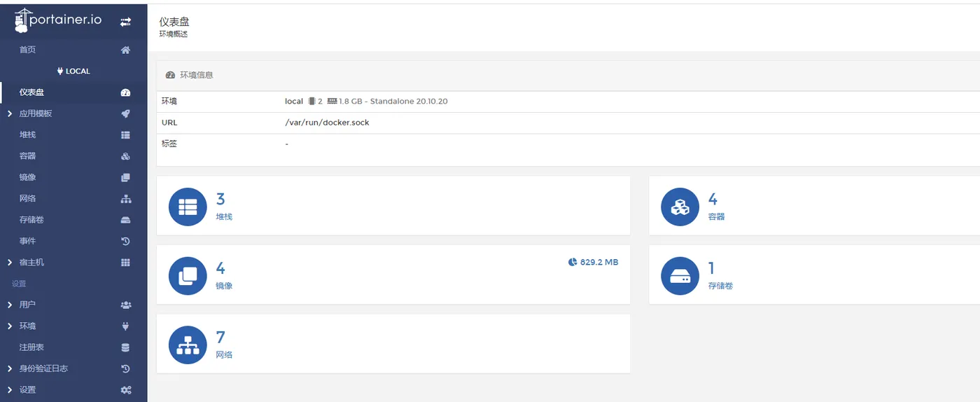Toggle the sidebar collapse arrows icon

(x=125, y=22)
